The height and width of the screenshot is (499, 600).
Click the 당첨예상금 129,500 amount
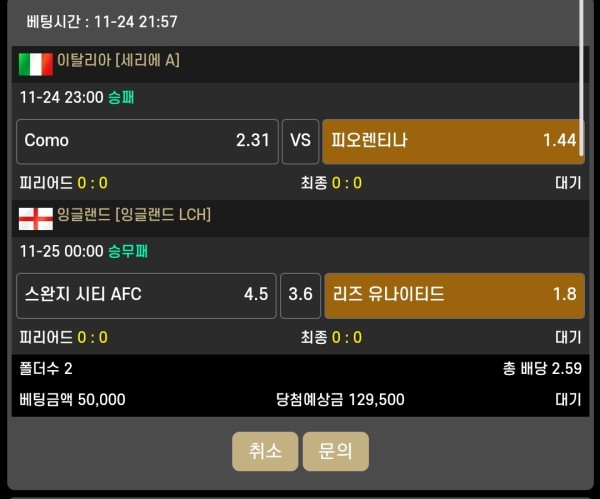(x=340, y=399)
